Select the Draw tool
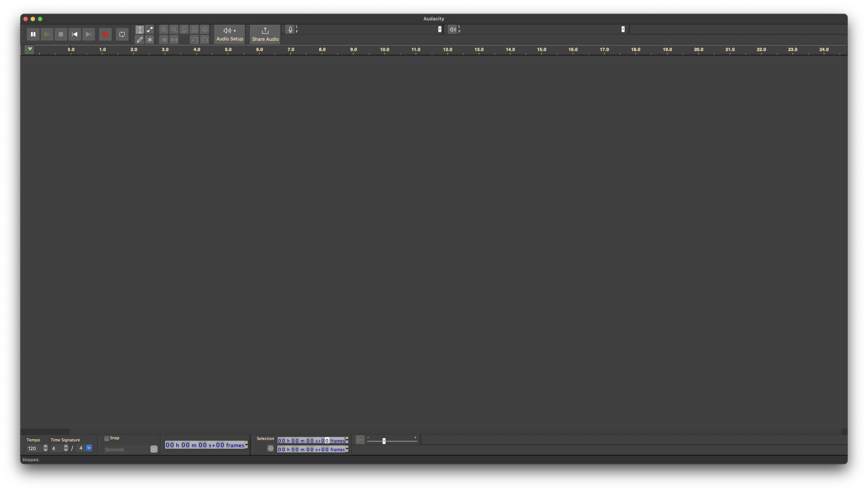868x491 pixels. [140, 39]
